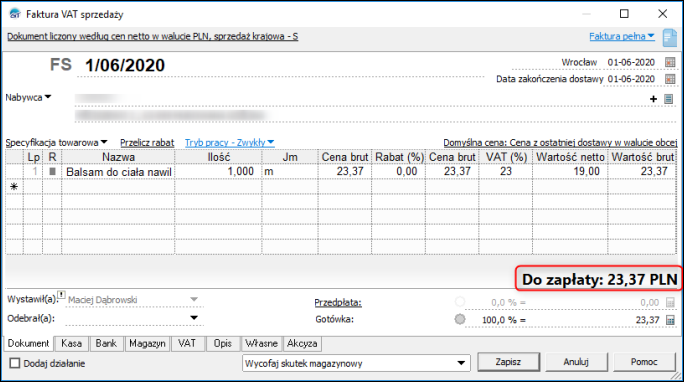Open the issue date calendar icon
This screenshot has width=684, height=382.
tap(670, 62)
